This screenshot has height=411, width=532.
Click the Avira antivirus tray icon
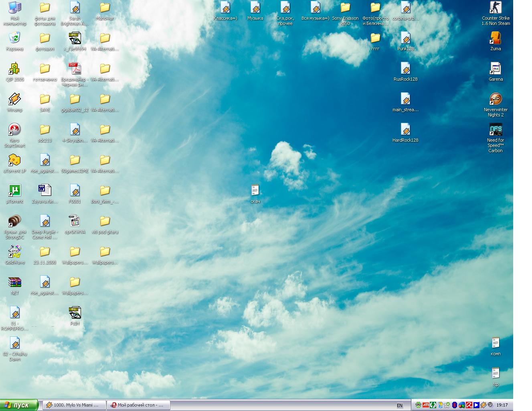469,405
